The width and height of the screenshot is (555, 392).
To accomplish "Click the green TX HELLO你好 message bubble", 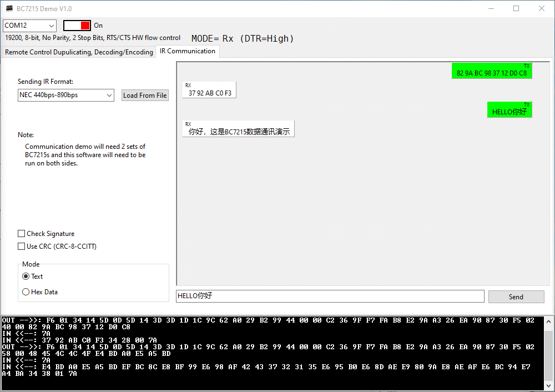I will click(x=509, y=110).
